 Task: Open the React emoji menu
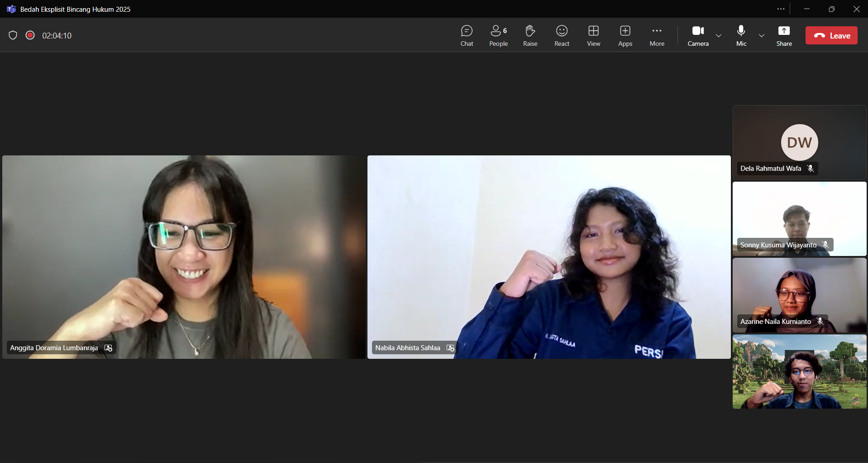coord(562,36)
